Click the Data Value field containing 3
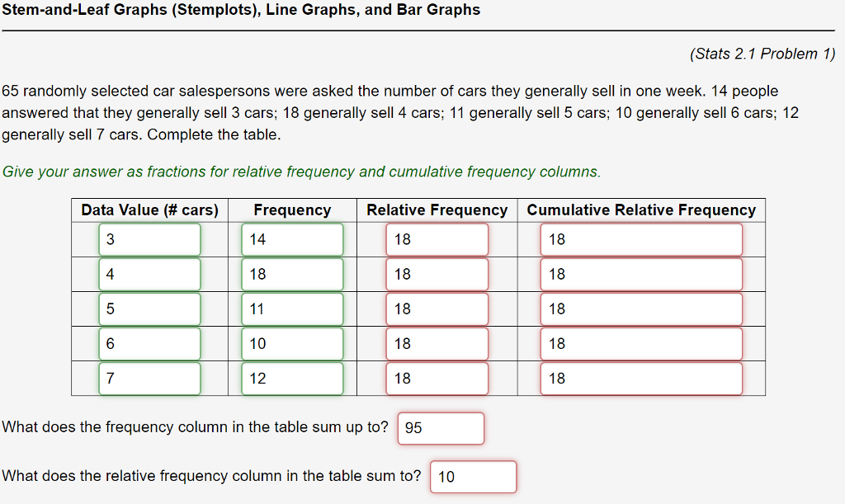Viewport: 845px width, 504px height. [x=149, y=238]
